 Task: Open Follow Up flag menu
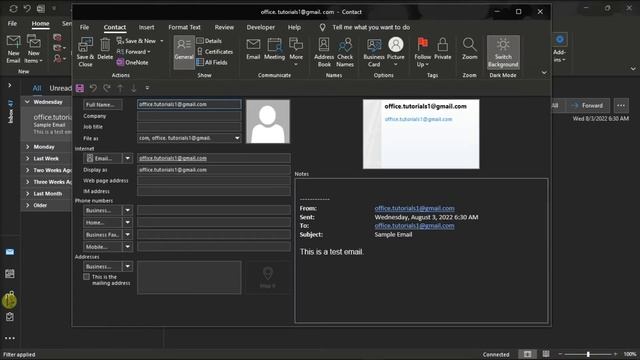[x=422, y=52]
